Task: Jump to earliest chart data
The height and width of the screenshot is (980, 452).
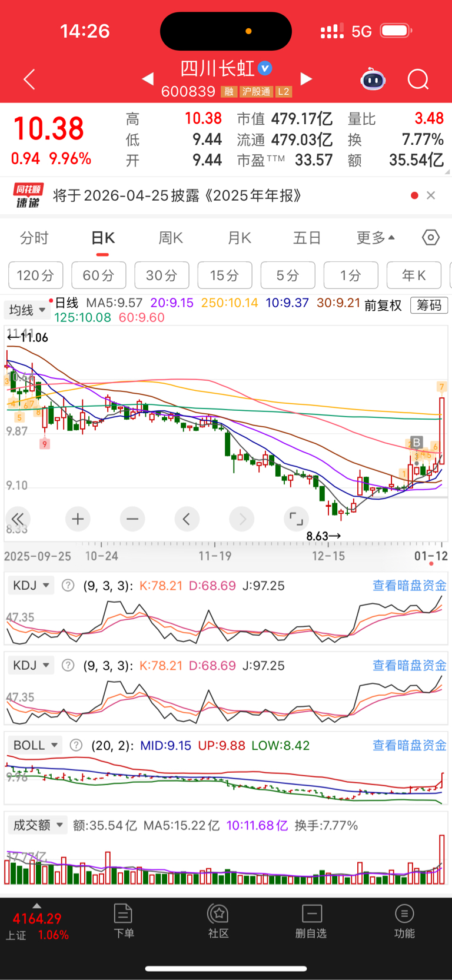Action: (x=18, y=519)
